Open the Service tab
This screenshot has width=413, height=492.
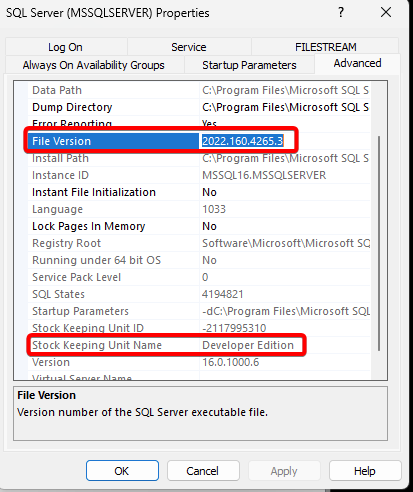(189, 47)
